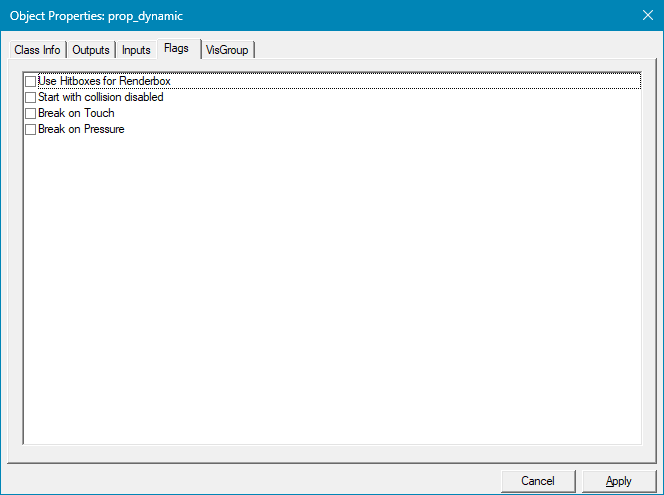
Task: Click the 'Break on Touch' label text
Action: click(76, 114)
